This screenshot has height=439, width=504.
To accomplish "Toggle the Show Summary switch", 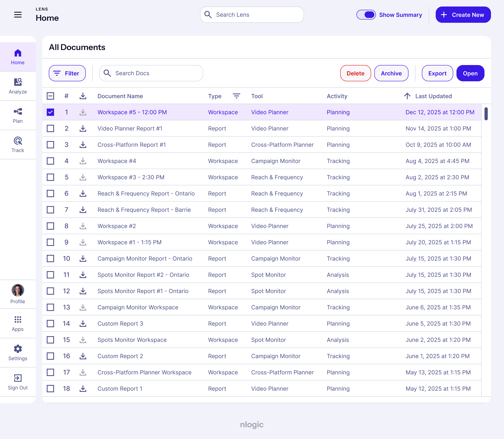I will point(366,15).
